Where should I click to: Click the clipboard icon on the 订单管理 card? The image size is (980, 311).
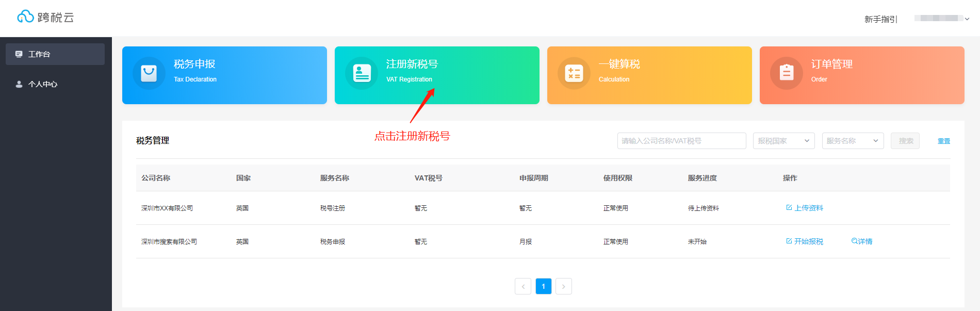pos(787,73)
